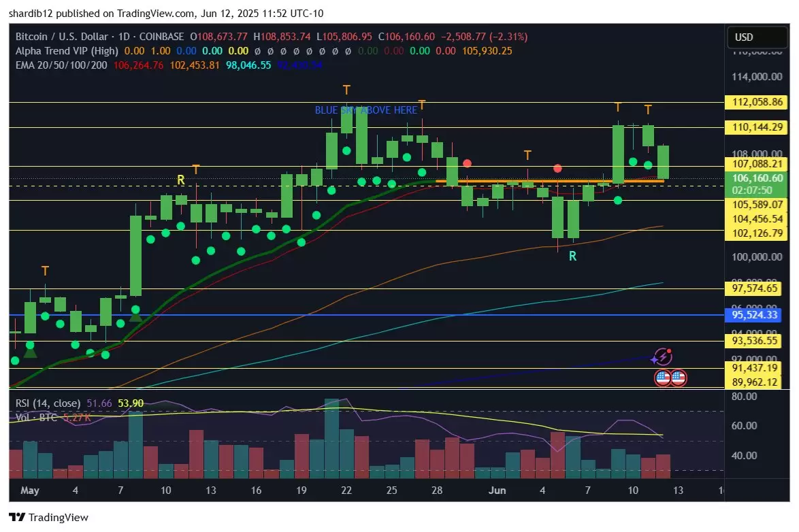Click the 93,536.55 price level label

tap(754, 340)
